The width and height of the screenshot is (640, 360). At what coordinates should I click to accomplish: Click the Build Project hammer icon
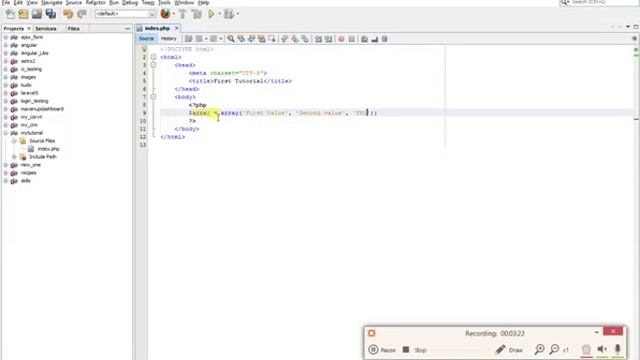click(182, 14)
